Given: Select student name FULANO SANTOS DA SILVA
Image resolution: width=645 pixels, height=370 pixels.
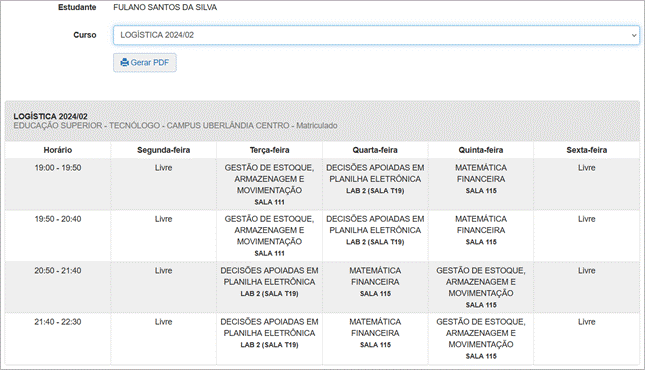Looking at the screenshot, I should pyautogui.click(x=165, y=7).
